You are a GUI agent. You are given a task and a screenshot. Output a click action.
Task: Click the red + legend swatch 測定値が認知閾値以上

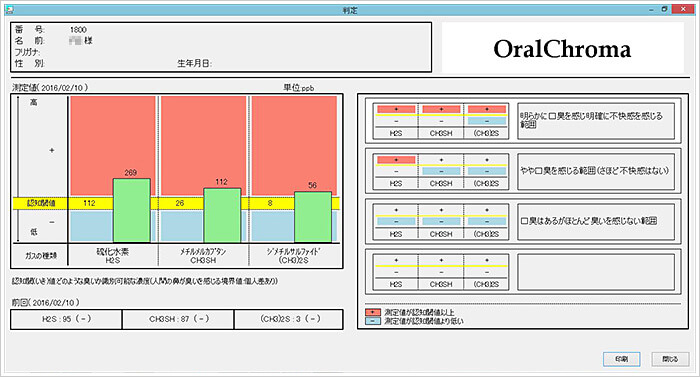(x=372, y=312)
